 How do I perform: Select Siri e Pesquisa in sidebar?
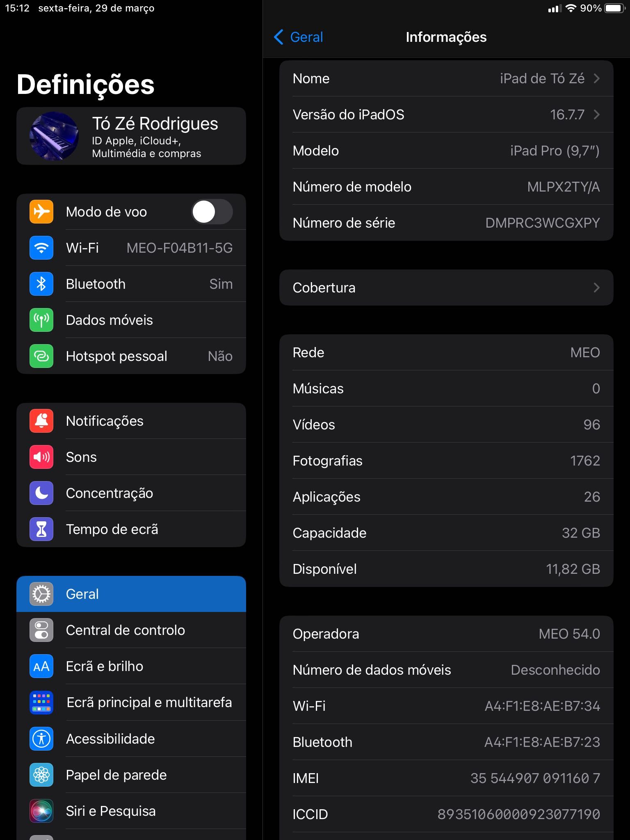click(x=131, y=811)
